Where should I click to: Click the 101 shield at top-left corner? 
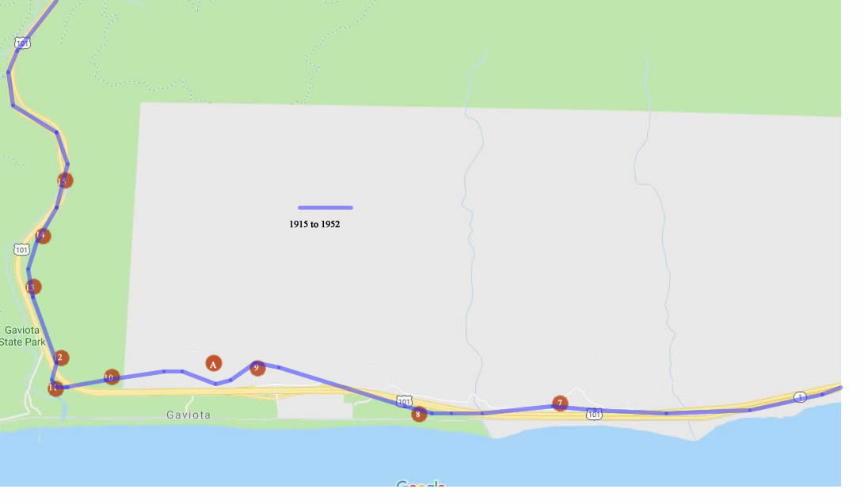22,43
